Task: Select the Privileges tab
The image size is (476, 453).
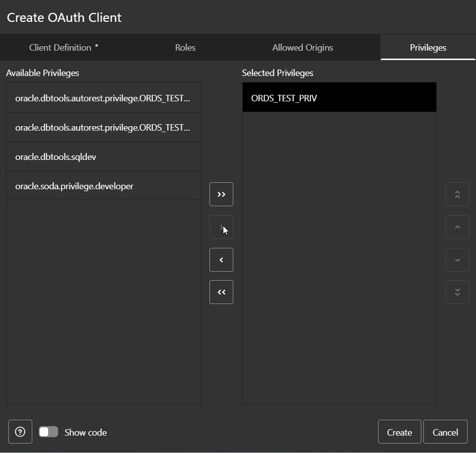Action: pos(427,47)
